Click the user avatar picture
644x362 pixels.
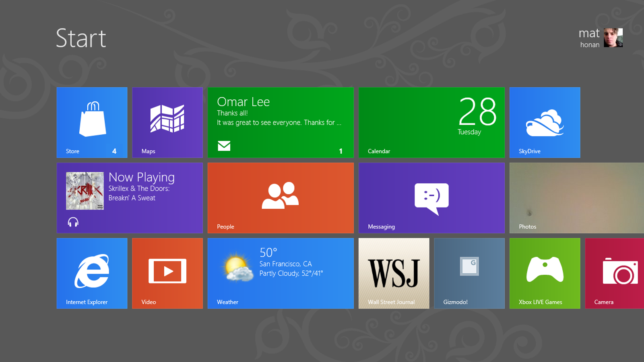click(x=614, y=38)
